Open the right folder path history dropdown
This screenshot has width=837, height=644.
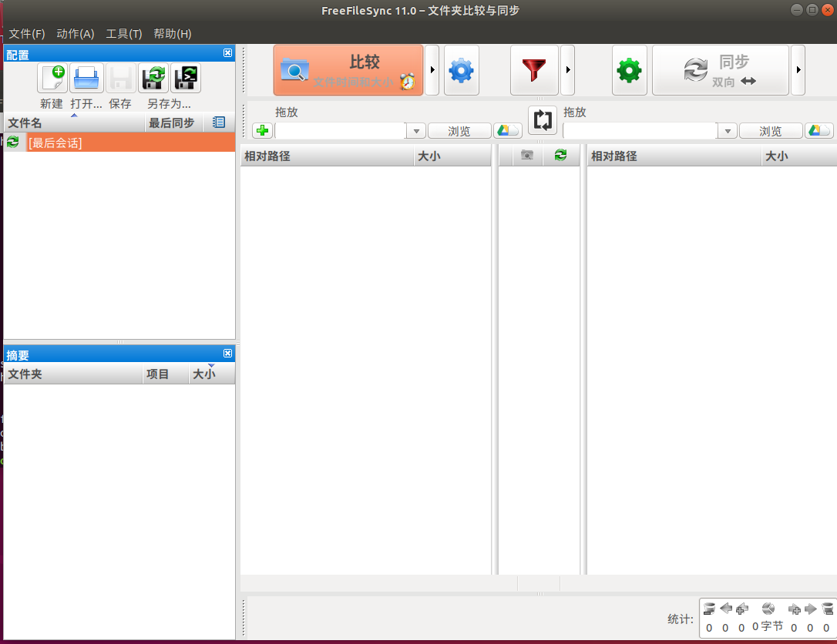pyautogui.click(x=727, y=131)
